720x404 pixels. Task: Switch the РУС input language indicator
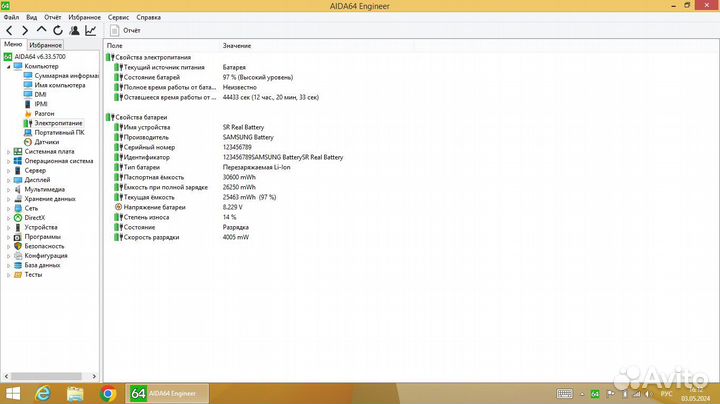tap(666, 394)
